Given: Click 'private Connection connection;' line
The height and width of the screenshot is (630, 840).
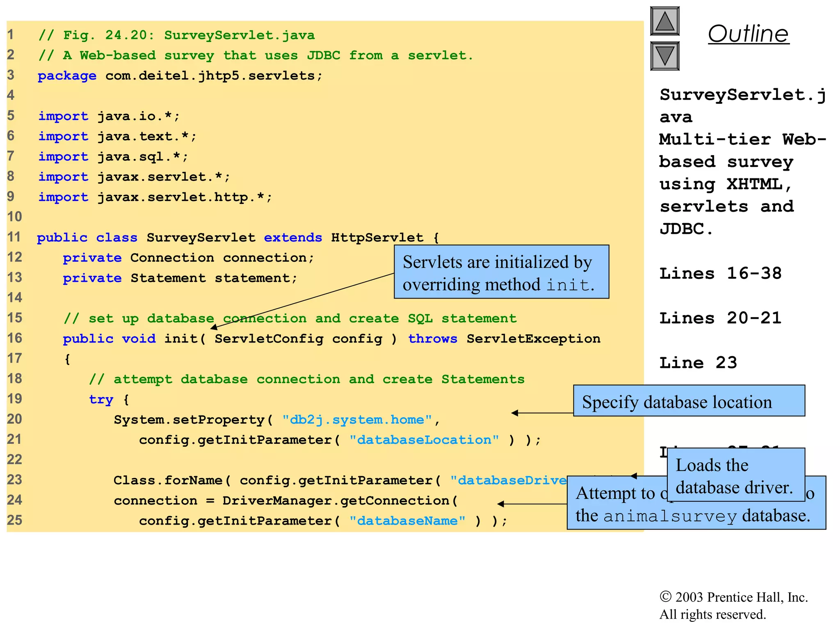Looking at the screenshot, I should [188, 258].
